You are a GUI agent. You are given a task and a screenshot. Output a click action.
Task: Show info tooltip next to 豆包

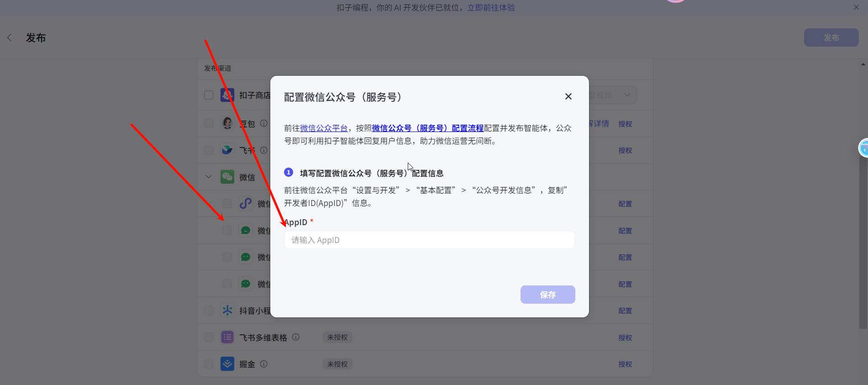click(x=264, y=123)
